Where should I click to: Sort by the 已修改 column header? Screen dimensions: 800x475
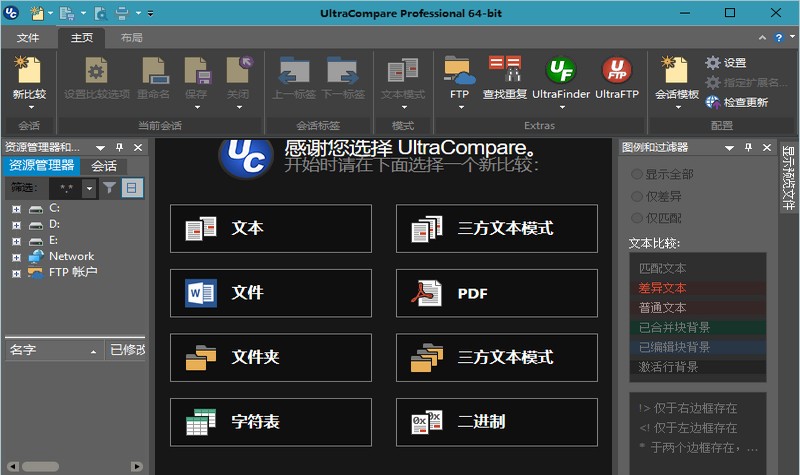coord(127,351)
